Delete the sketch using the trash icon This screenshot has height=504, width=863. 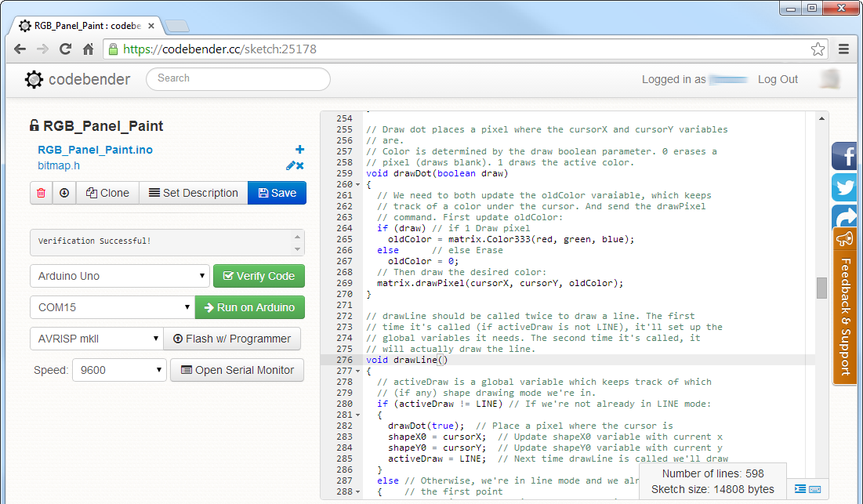coord(41,193)
